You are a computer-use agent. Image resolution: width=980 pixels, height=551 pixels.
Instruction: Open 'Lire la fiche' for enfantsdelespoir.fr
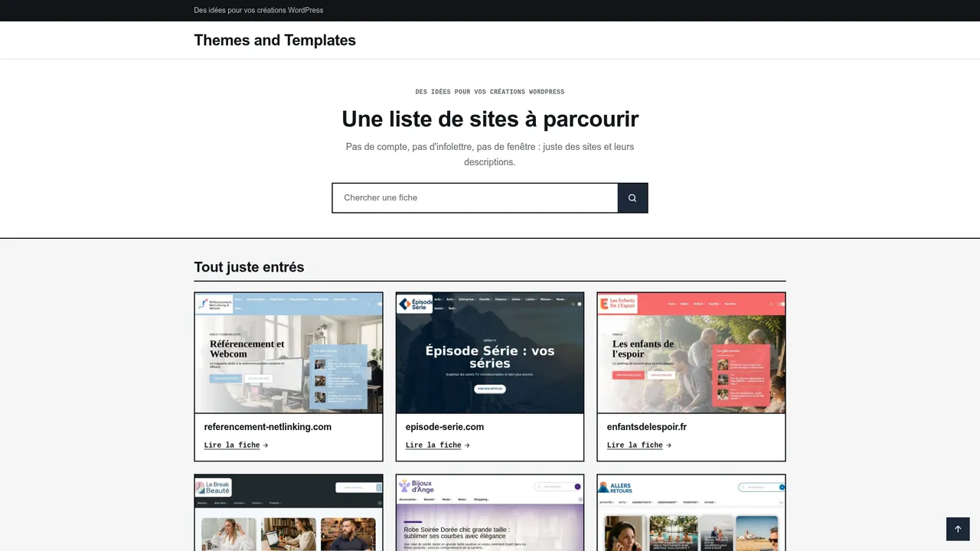point(639,445)
